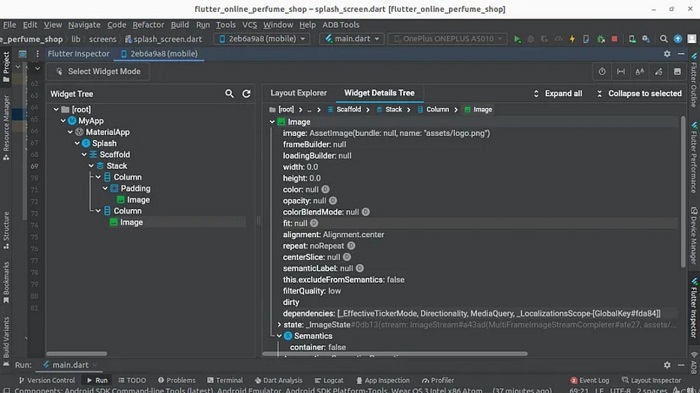Open the VCS menu

[249, 25]
